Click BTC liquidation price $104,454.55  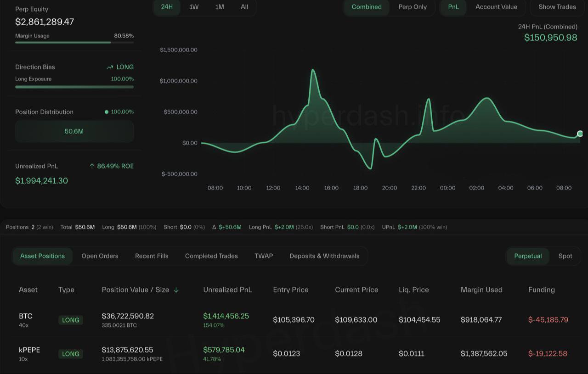[419, 320]
